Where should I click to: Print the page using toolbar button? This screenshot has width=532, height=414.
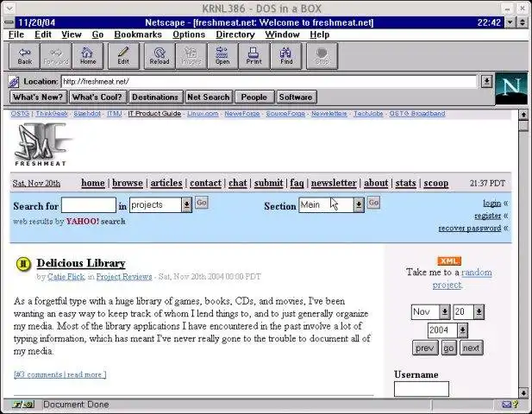[254, 56]
